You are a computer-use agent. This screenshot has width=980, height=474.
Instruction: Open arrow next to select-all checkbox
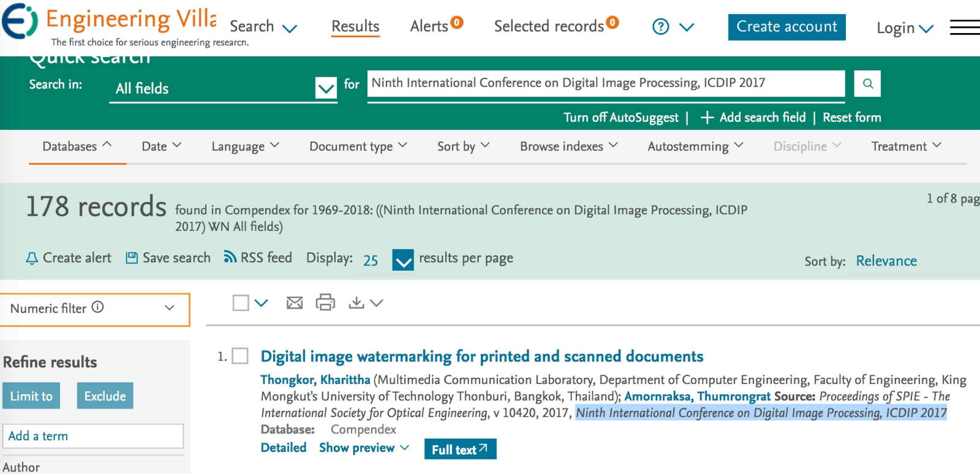(262, 303)
